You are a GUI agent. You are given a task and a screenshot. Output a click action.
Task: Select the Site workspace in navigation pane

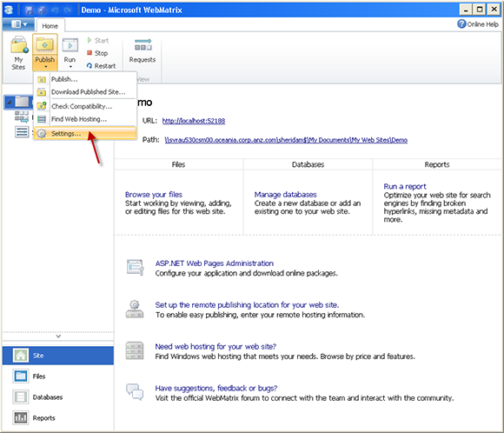[x=58, y=356]
